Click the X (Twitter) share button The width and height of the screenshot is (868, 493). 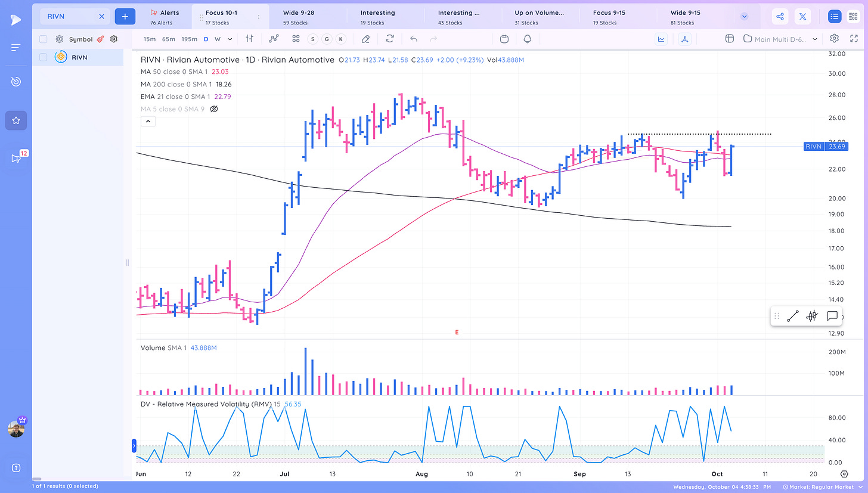coord(802,17)
